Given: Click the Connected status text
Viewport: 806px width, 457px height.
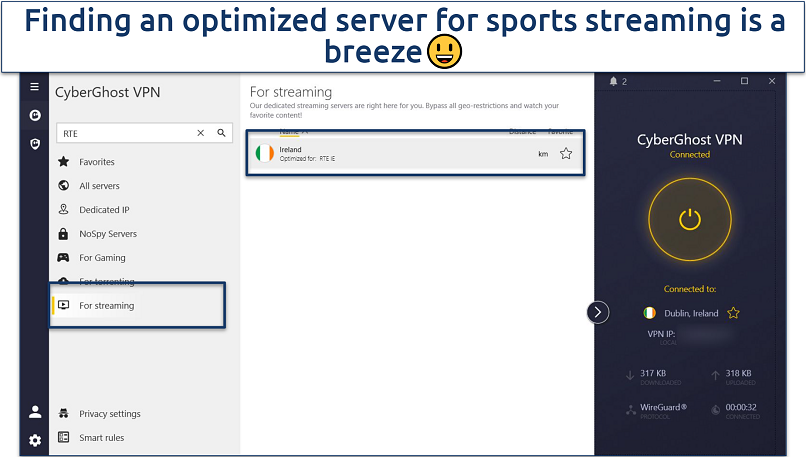Looking at the screenshot, I should [x=690, y=154].
